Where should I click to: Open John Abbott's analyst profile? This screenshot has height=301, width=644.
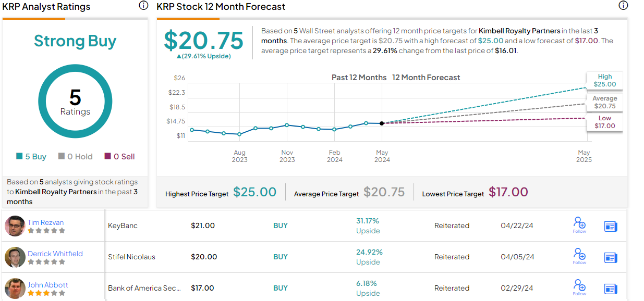tap(47, 285)
